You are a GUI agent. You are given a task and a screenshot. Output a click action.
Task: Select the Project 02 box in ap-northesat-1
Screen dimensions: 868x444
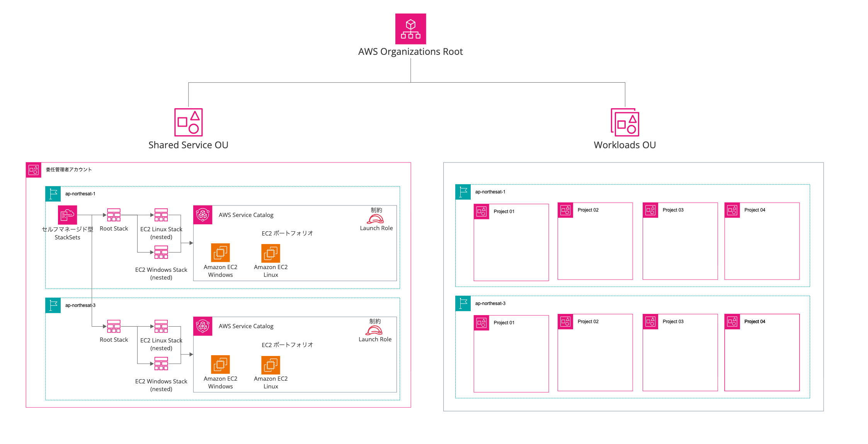595,241
